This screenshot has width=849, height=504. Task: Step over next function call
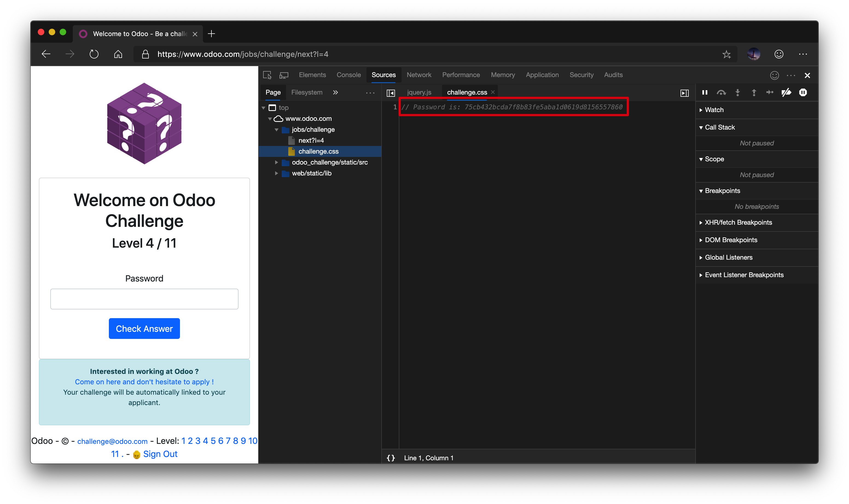pos(721,92)
